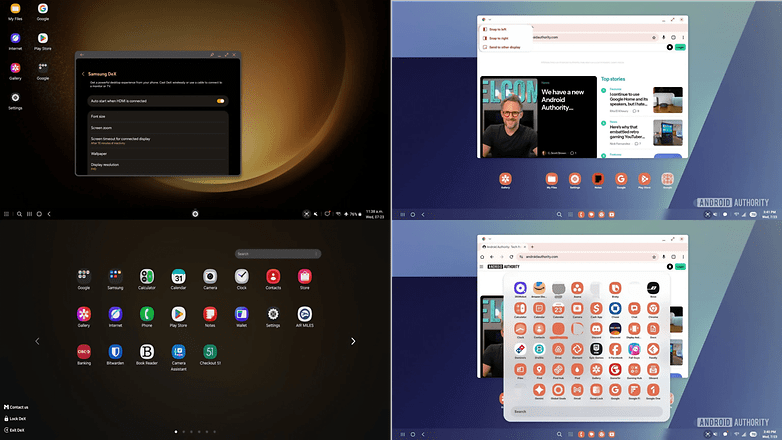The height and width of the screenshot is (440, 782).
Task: Open Contacts in the dark app drawer
Action: click(x=273, y=278)
